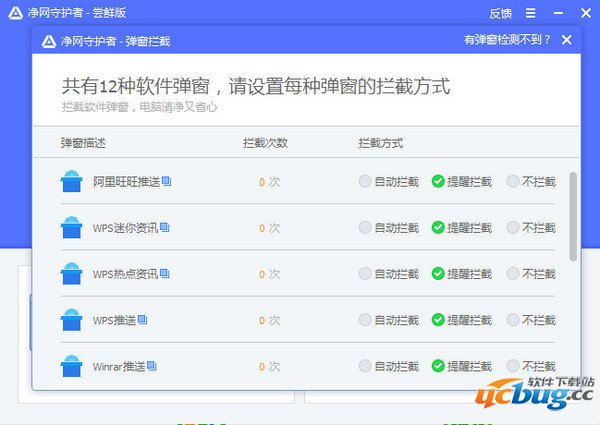
Task: Click the 拦截次数 column header
Action: click(265, 143)
